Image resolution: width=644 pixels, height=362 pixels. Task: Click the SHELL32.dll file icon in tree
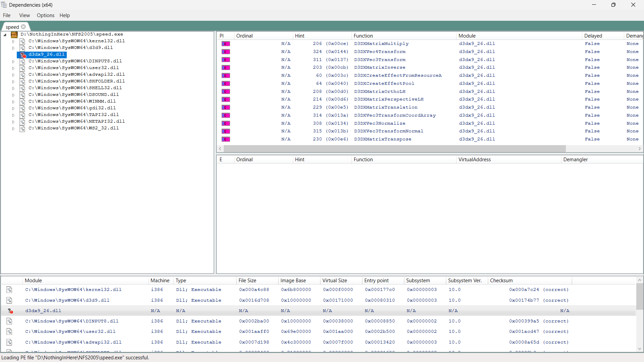pos(22,88)
